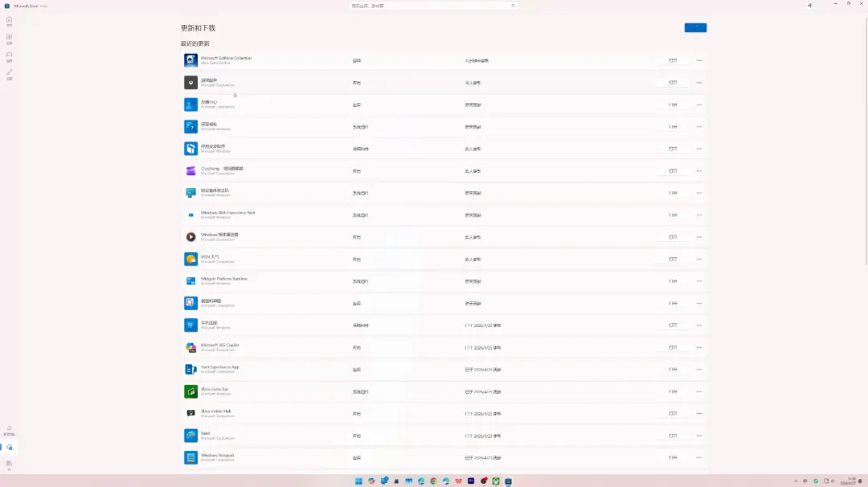Click the MSN Weather app icon

pyautogui.click(x=190, y=259)
